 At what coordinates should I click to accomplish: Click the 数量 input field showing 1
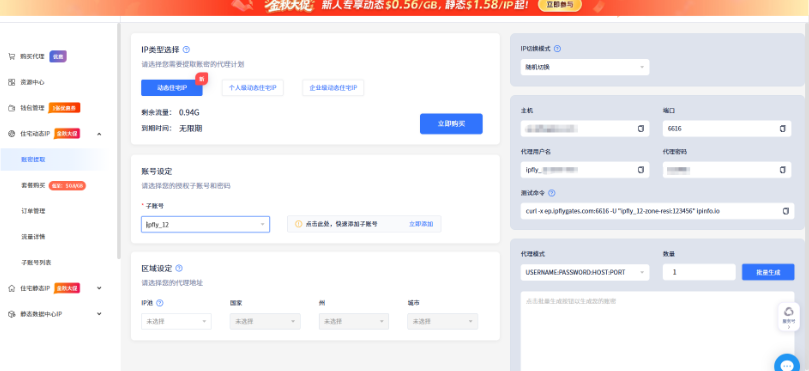click(699, 272)
